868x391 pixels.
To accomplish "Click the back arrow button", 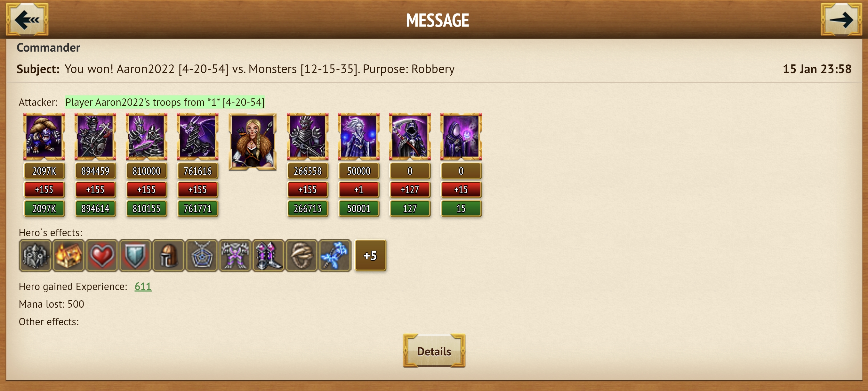I will tap(27, 19).
